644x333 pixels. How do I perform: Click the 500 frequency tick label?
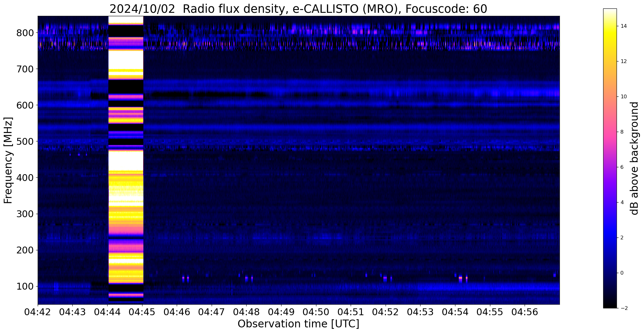pos(25,141)
